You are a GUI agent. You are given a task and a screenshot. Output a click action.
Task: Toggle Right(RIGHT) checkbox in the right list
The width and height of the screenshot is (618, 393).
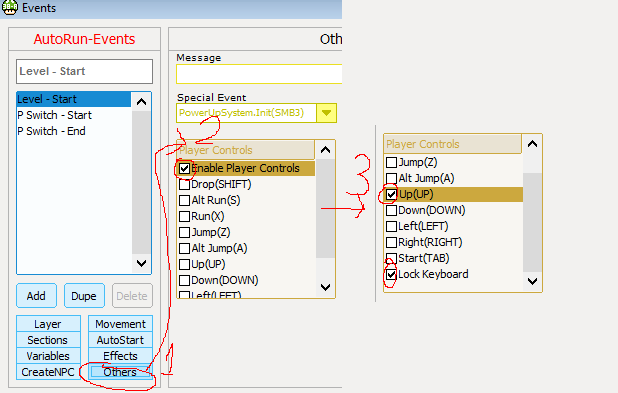click(391, 242)
